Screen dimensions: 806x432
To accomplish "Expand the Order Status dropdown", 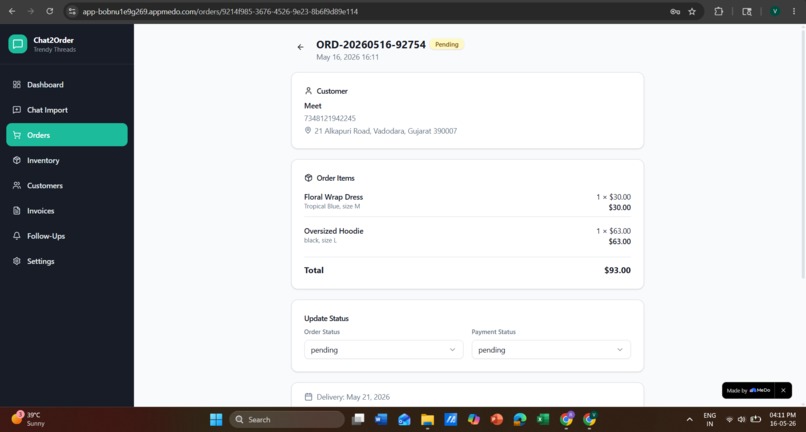I will tap(383, 350).
